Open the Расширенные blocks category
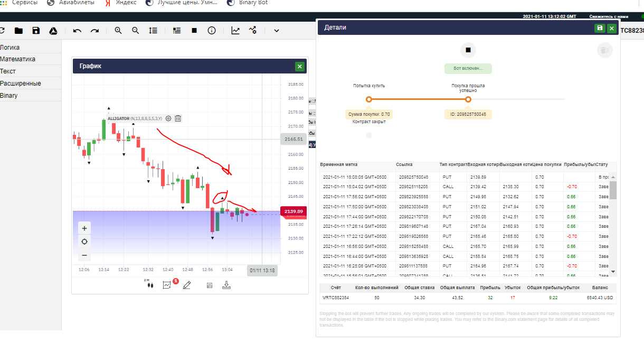Image resolution: width=644 pixels, height=342 pixels. (31, 84)
